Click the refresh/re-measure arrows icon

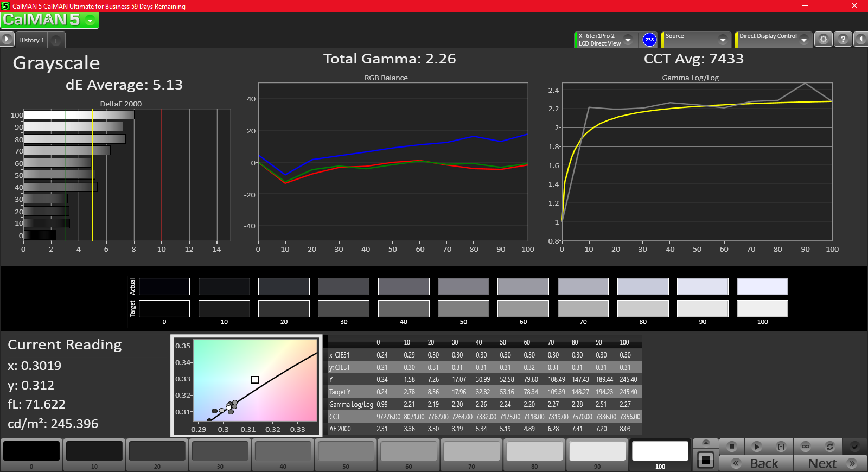tap(830, 447)
